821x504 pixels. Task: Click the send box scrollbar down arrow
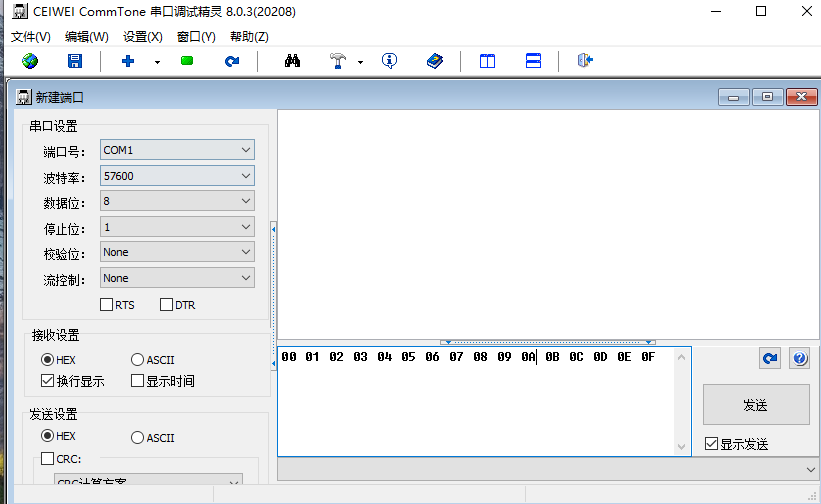681,446
